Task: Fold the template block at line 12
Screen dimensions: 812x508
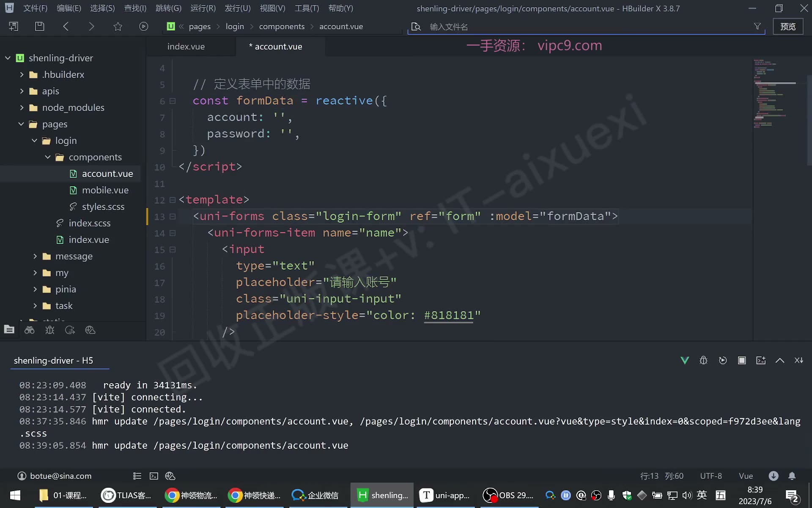Action: click(x=173, y=200)
